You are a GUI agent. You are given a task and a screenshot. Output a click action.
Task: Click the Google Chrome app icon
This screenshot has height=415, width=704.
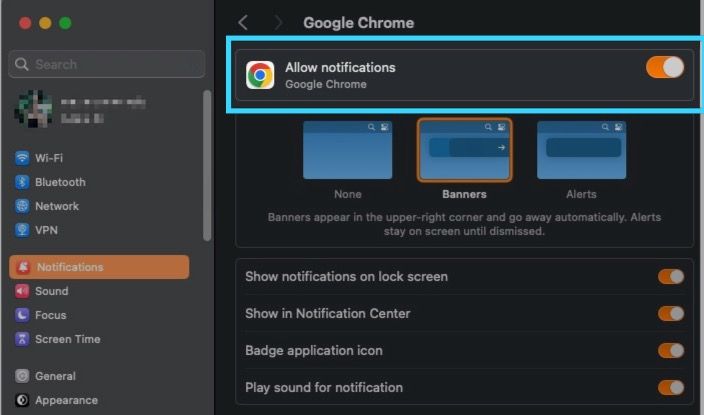click(260, 75)
